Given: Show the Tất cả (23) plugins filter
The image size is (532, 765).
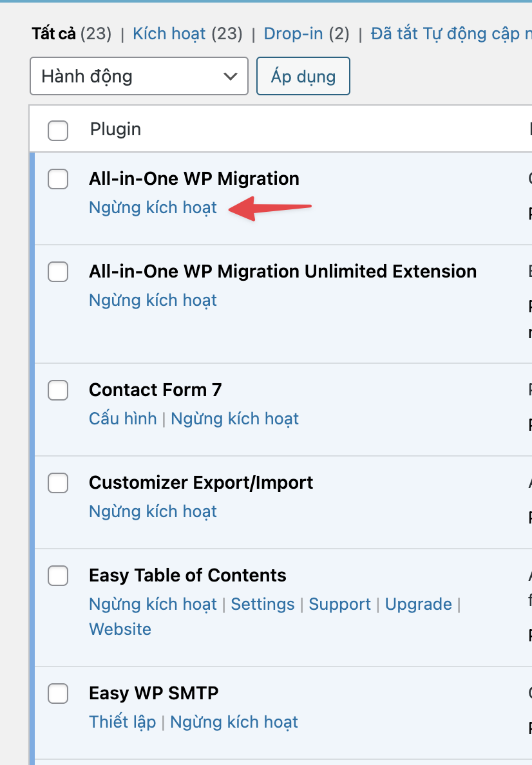Looking at the screenshot, I should 71,33.
